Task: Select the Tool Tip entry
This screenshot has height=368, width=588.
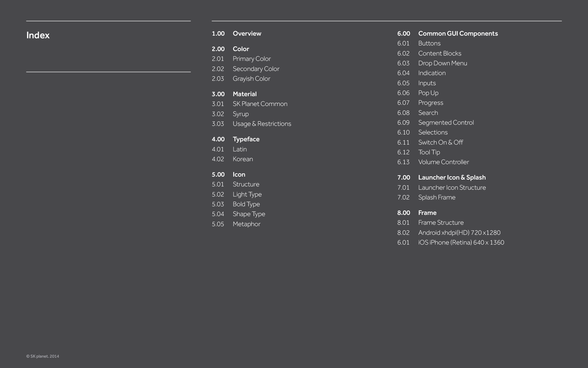Action: 429,152
